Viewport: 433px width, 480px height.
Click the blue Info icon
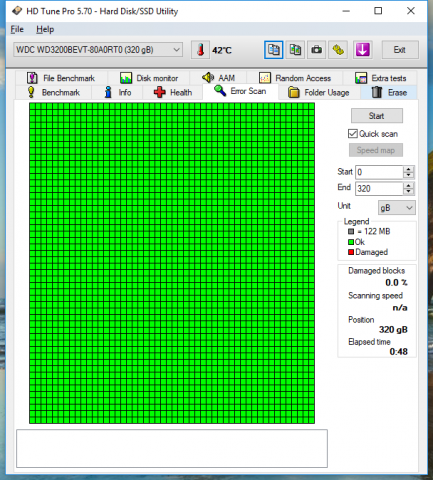pyautogui.click(x=108, y=92)
